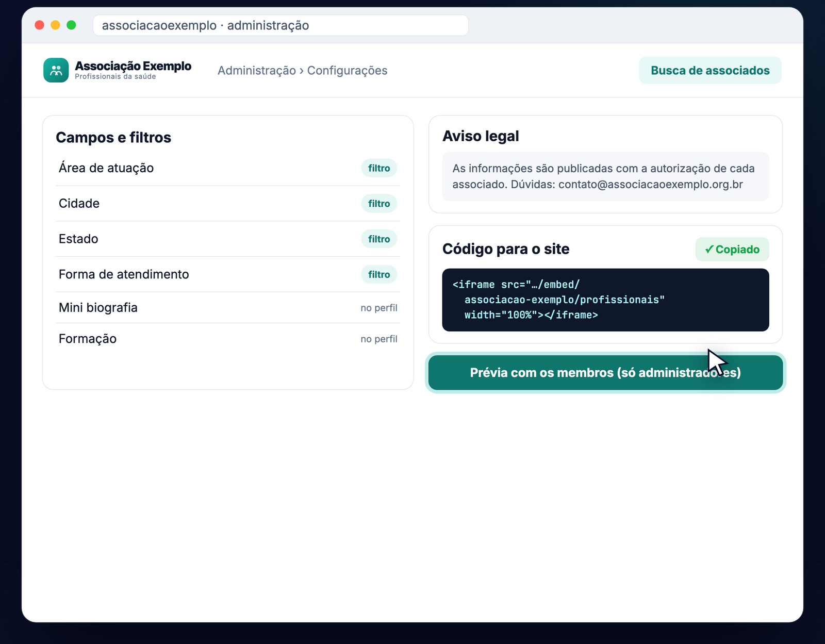The width and height of the screenshot is (825, 644).
Task: Click the Aviso legal heading
Action: point(481,136)
